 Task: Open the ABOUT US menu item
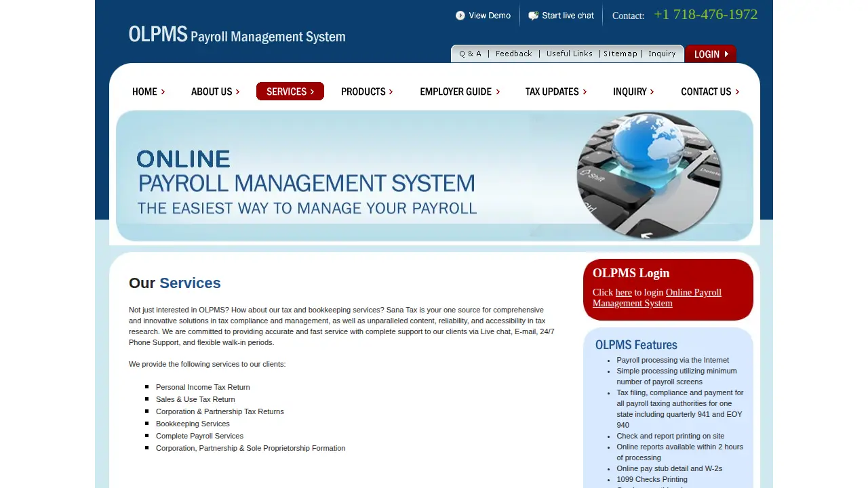[x=216, y=91]
